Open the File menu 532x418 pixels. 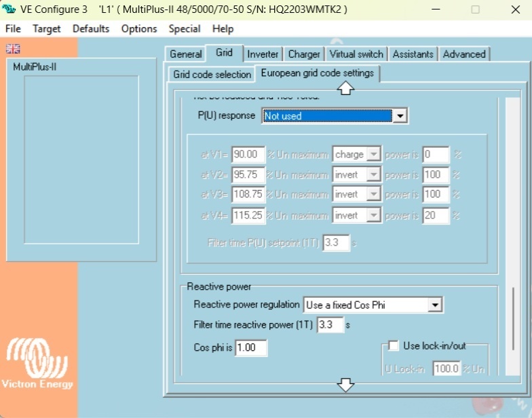pyautogui.click(x=13, y=28)
